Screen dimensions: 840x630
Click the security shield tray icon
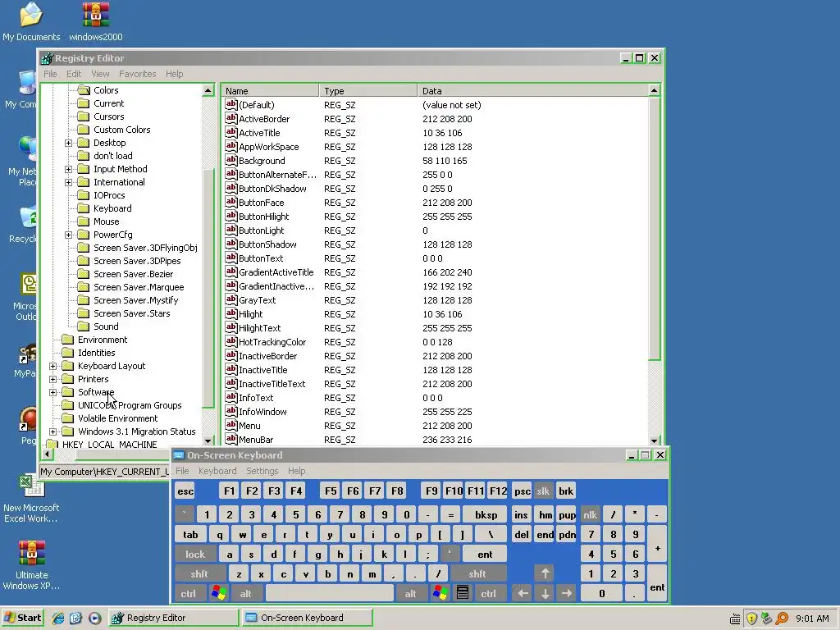coord(751,619)
